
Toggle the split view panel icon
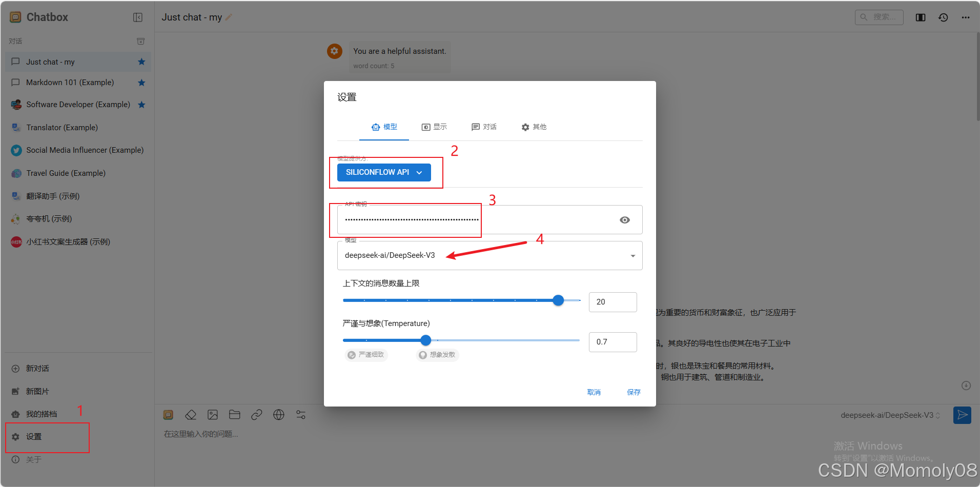coord(920,17)
